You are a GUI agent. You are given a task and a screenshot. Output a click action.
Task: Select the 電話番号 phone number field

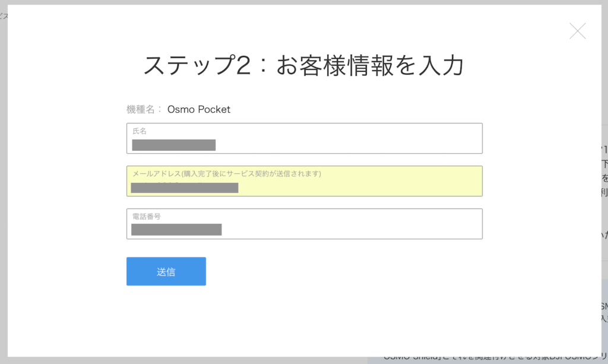click(x=305, y=224)
